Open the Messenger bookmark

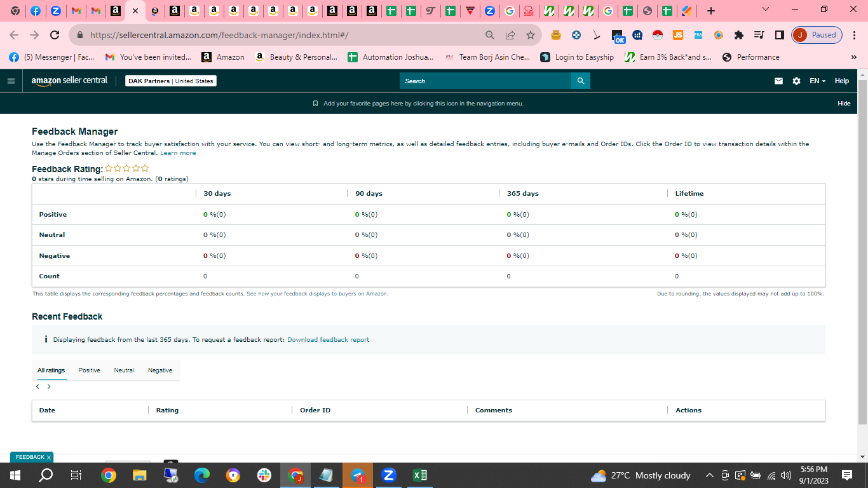tap(51, 57)
